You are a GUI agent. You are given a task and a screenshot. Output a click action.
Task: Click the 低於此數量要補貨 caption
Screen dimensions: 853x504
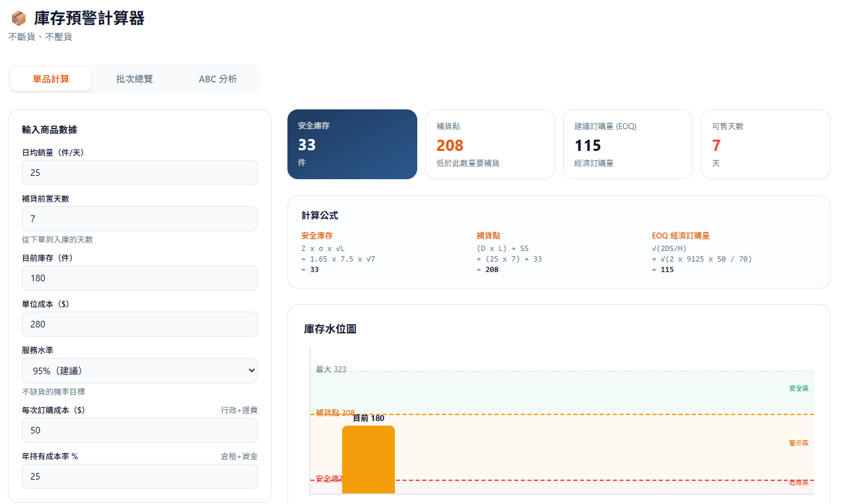(468, 163)
